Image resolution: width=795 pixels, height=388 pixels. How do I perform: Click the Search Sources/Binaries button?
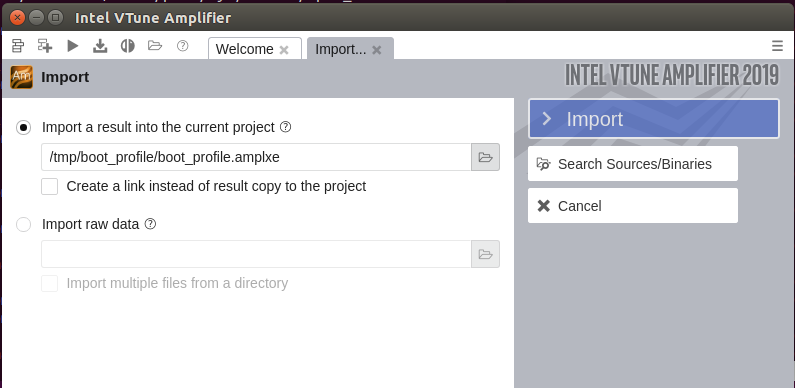pos(633,164)
